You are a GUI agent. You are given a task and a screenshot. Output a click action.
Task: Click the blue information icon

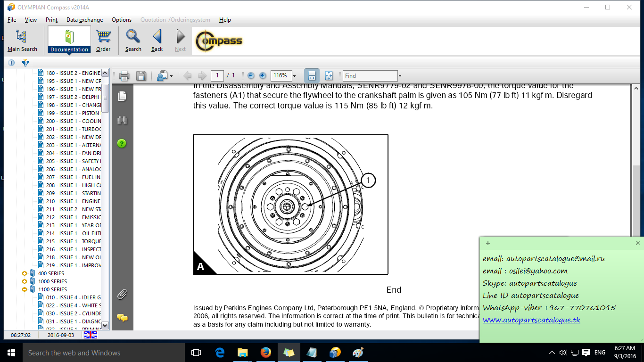tap(12, 63)
